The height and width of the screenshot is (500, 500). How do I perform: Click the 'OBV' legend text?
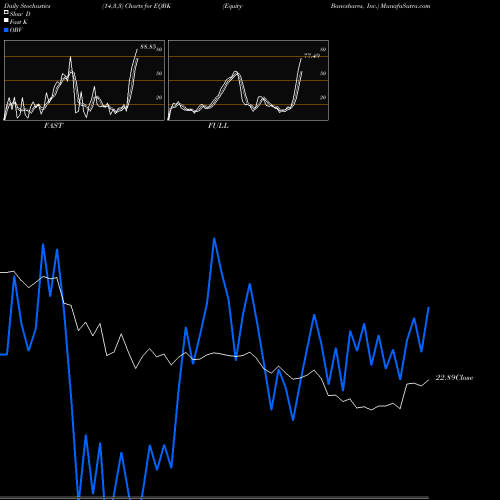[16, 30]
